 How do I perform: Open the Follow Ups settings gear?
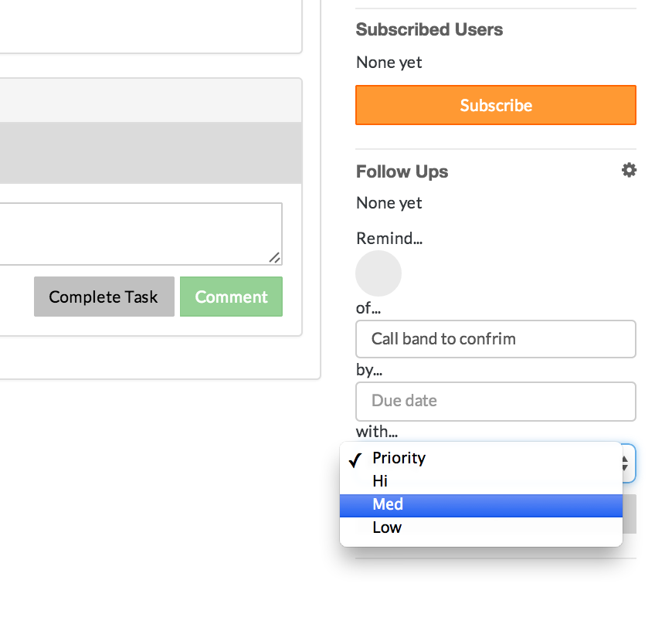click(629, 170)
